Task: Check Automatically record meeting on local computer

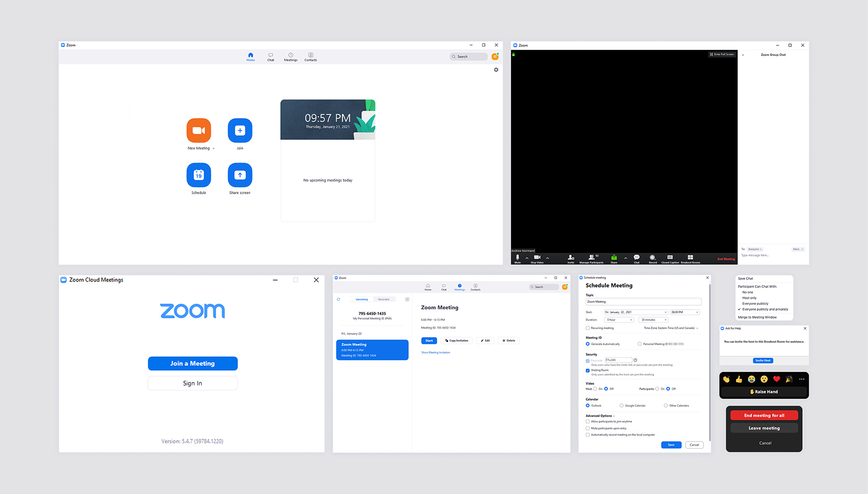Action: (x=588, y=435)
